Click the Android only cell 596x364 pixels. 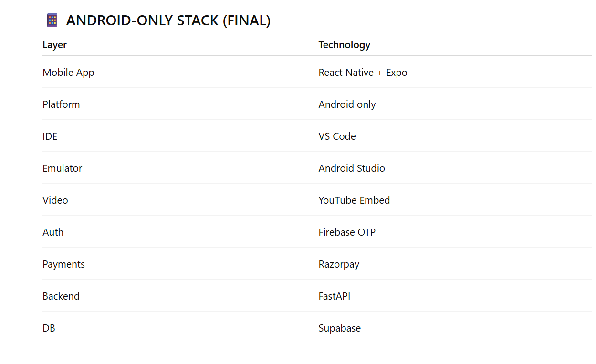[x=347, y=104]
